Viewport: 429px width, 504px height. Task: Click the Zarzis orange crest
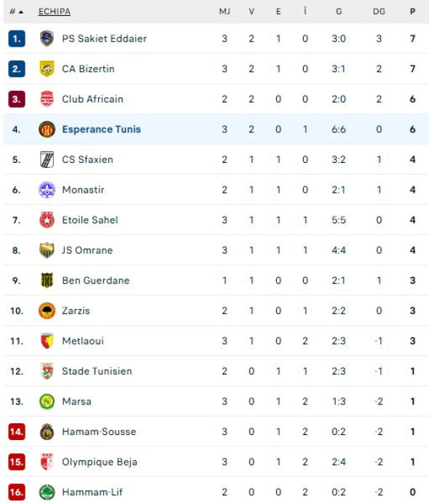[x=47, y=311]
